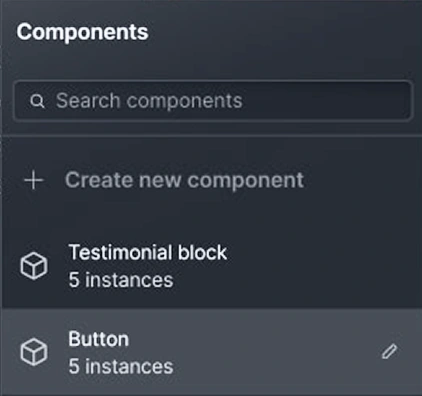Click the plus icon to add a component
The height and width of the screenshot is (396, 422).
[x=34, y=180]
